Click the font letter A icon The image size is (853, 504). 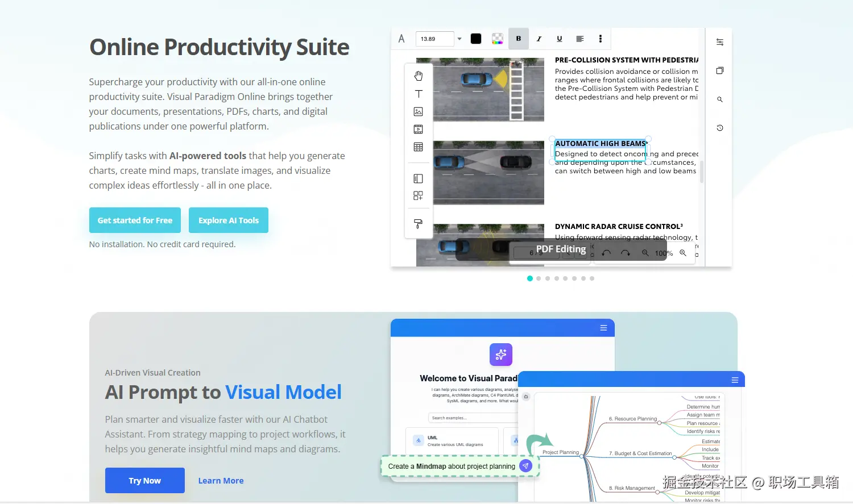pos(401,39)
